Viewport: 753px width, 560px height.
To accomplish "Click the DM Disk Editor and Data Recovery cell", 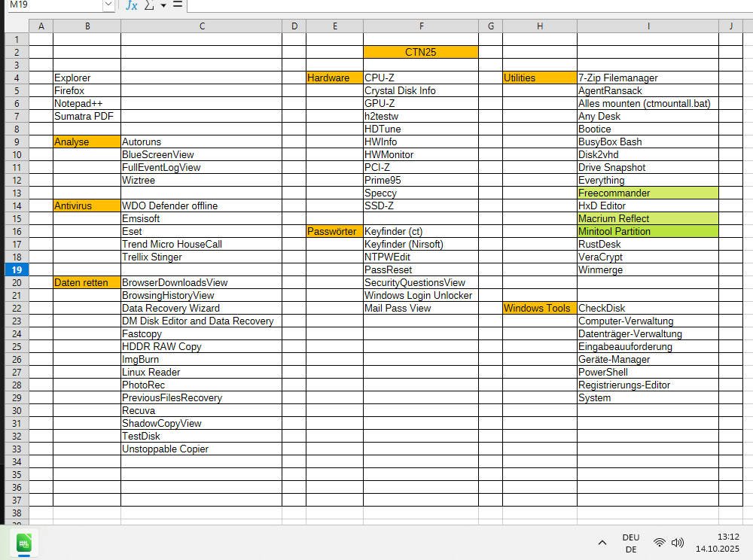I will coord(201,321).
